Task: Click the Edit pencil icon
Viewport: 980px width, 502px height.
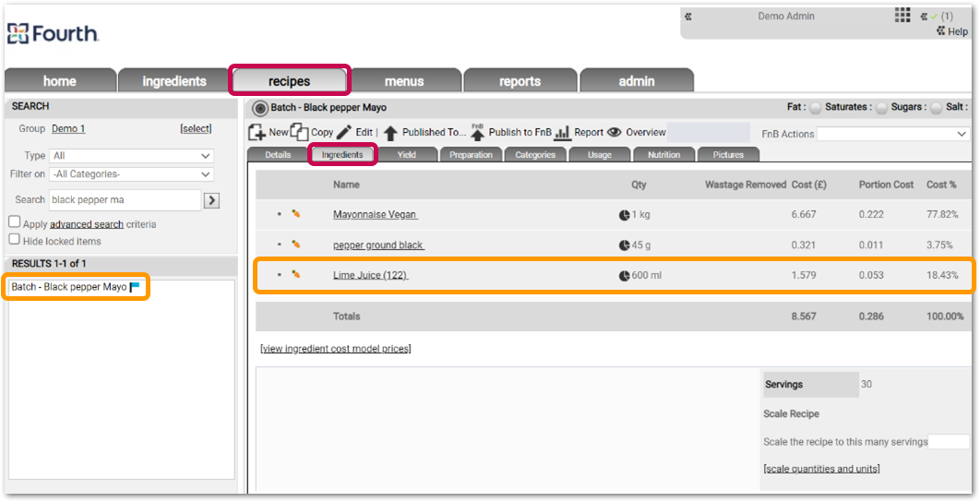Action: tap(344, 132)
